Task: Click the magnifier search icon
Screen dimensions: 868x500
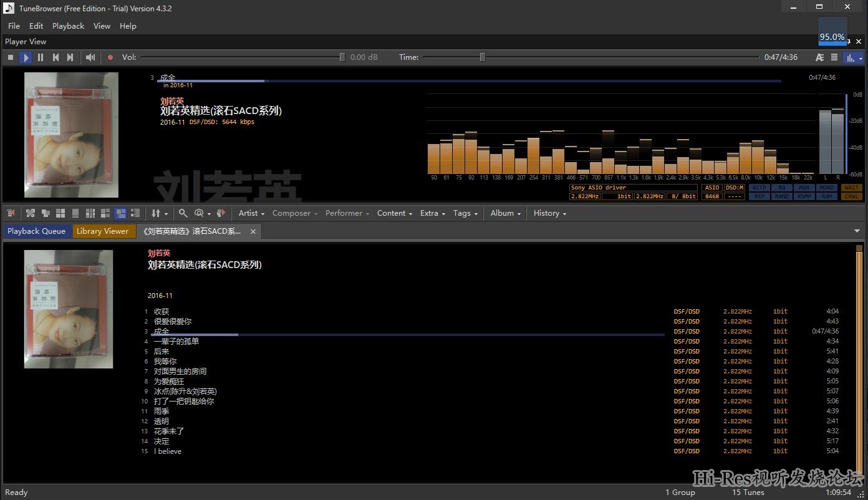Action: pyautogui.click(x=183, y=213)
